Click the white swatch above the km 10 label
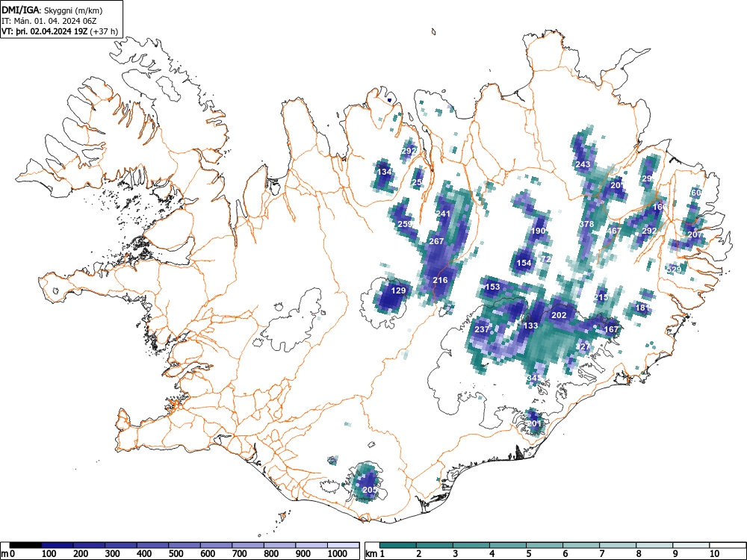The height and width of the screenshot is (560, 747). [728, 545]
